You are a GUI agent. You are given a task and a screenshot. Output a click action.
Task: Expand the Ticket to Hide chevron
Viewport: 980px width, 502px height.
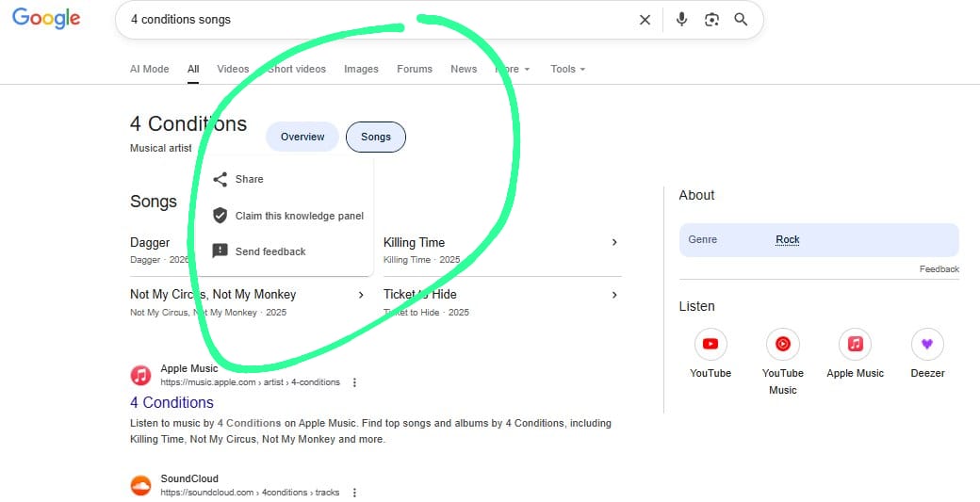[x=614, y=295]
